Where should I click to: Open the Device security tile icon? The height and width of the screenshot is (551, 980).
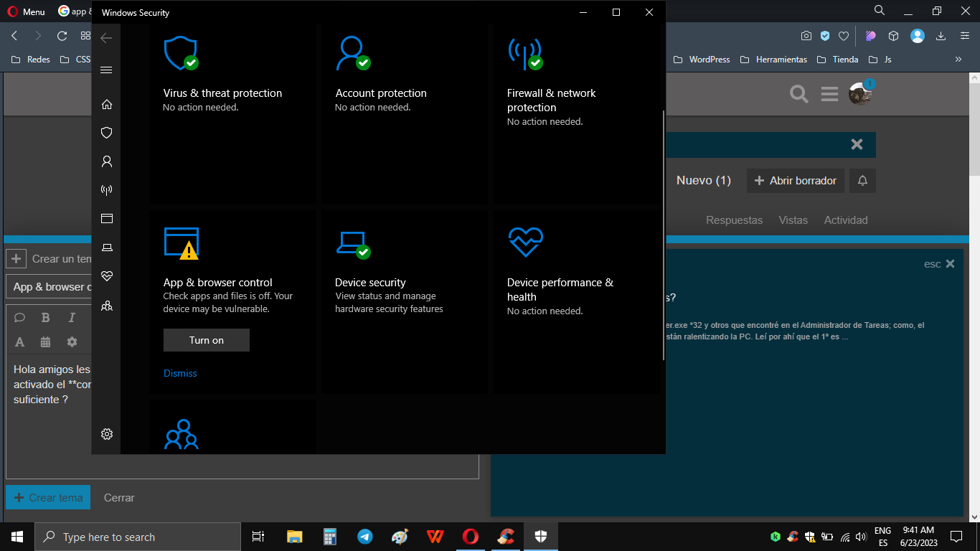coord(353,245)
